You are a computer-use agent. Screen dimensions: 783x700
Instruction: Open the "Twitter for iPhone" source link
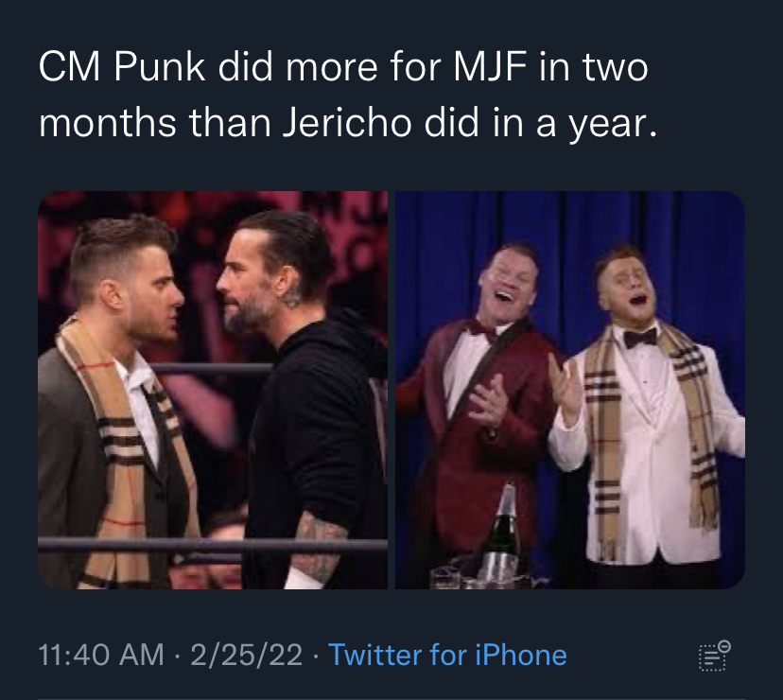click(447, 655)
